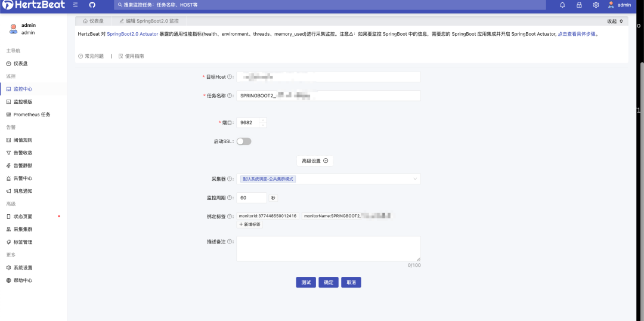This screenshot has height=321, width=644.
Task: Click the HertzBeat logo
Action: click(x=33, y=5)
